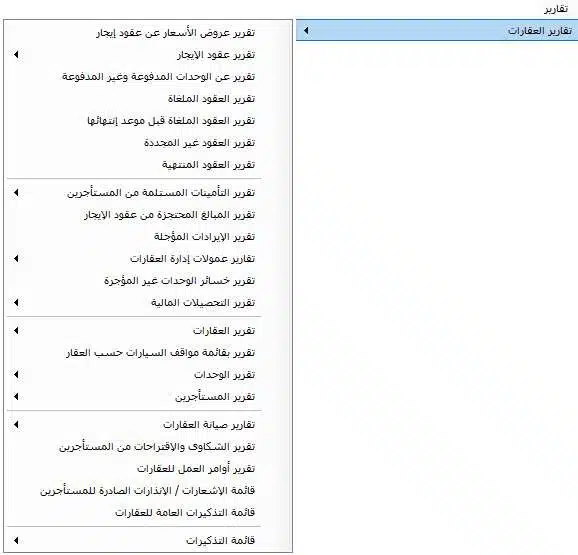The width and height of the screenshot is (578, 555).
Task: Expand arrow for تقرير التأمينات المستلمة من المستأجرين
Action: pyautogui.click(x=16, y=193)
